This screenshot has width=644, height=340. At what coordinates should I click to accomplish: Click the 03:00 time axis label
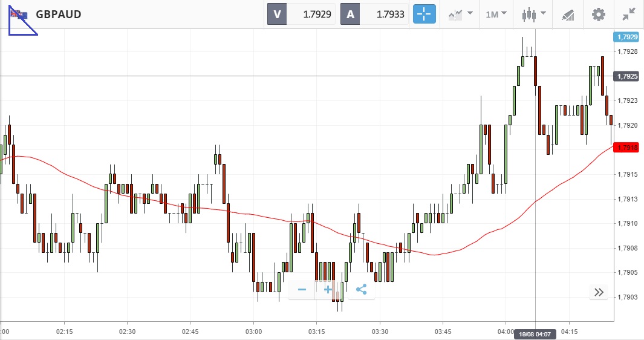pos(253,332)
